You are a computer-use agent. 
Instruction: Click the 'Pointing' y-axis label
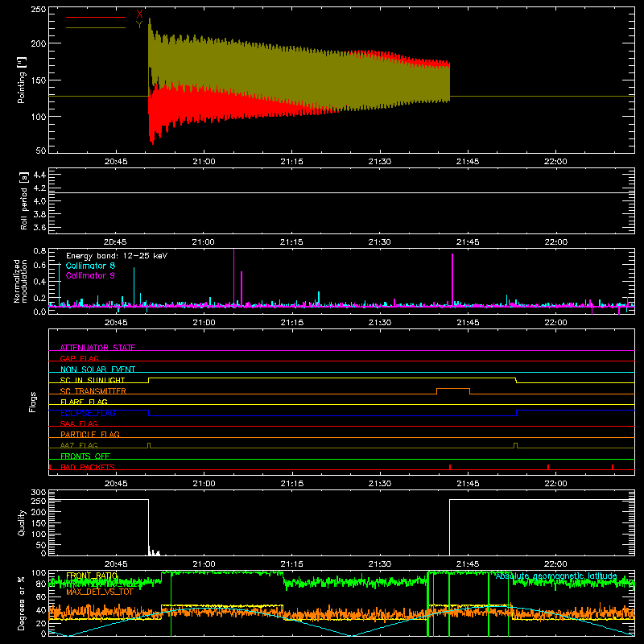pyautogui.click(x=22, y=80)
